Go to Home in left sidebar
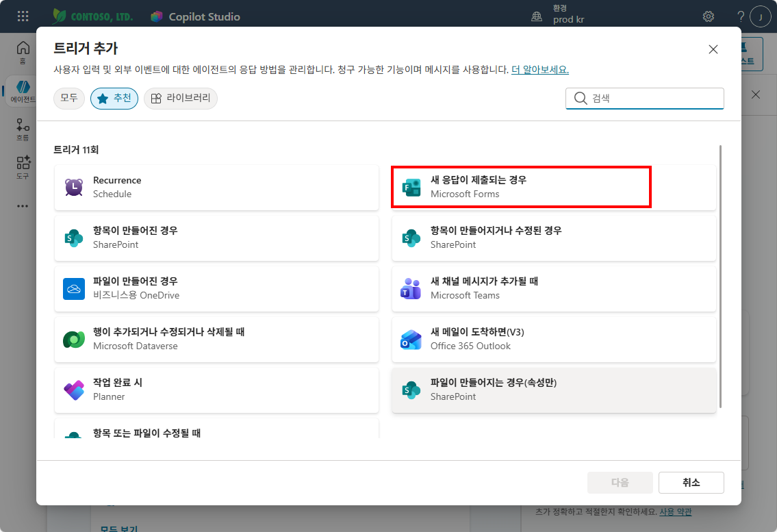The width and height of the screenshot is (777, 532). [x=23, y=53]
